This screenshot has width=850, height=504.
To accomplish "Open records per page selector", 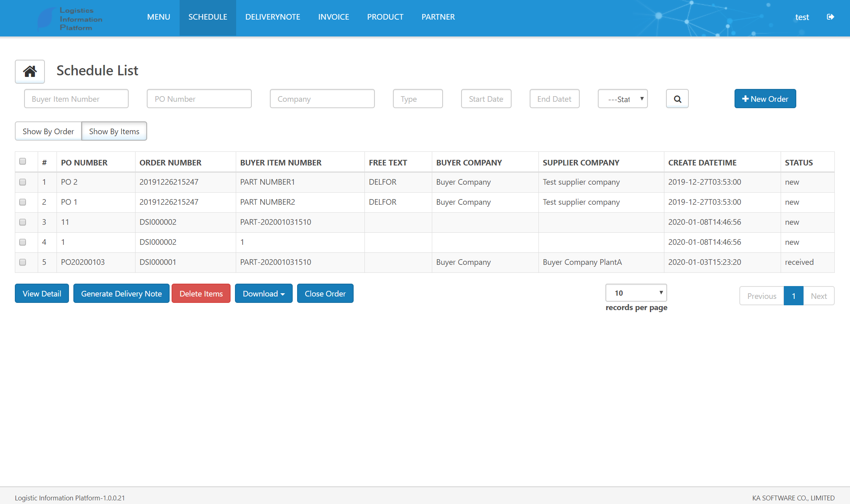I will pos(636,293).
